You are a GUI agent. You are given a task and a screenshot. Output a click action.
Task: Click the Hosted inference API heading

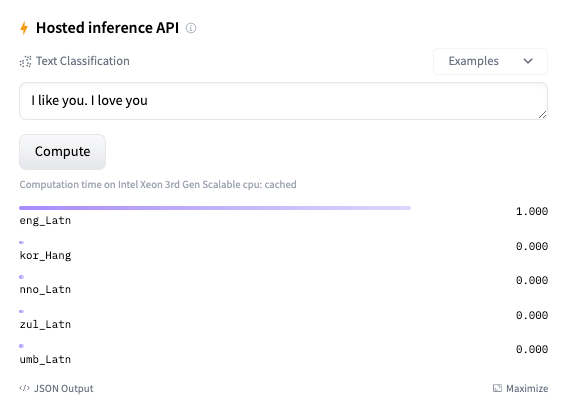107,28
